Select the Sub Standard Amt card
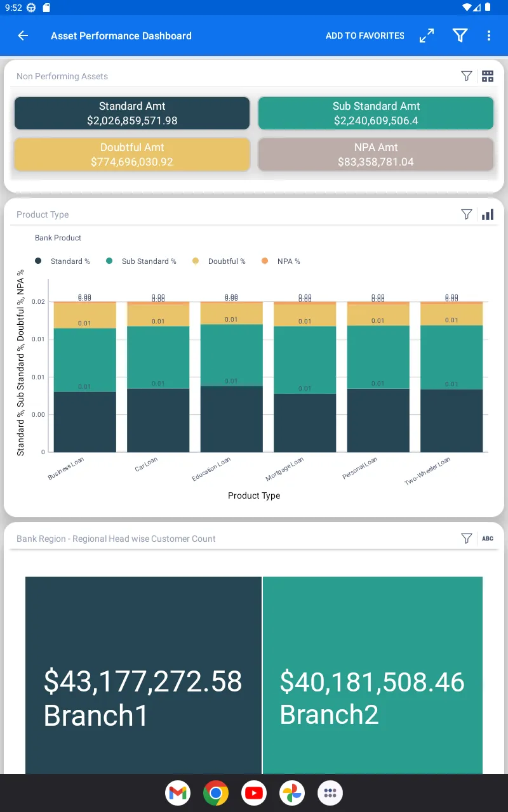This screenshot has width=508, height=812. pos(376,114)
